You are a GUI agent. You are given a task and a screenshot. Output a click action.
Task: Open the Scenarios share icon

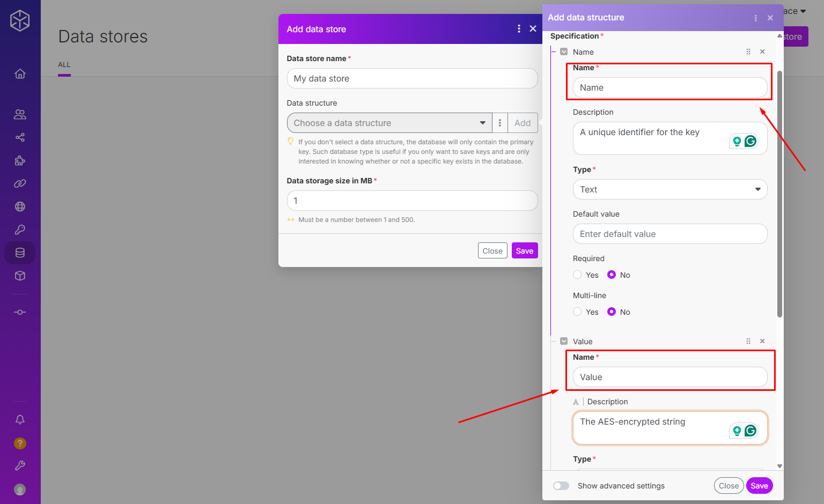pos(20,138)
